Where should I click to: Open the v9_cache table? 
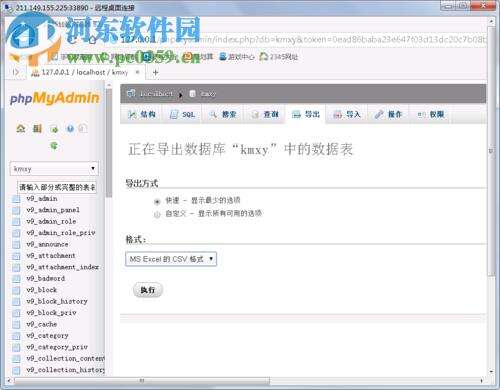[42, 324]
